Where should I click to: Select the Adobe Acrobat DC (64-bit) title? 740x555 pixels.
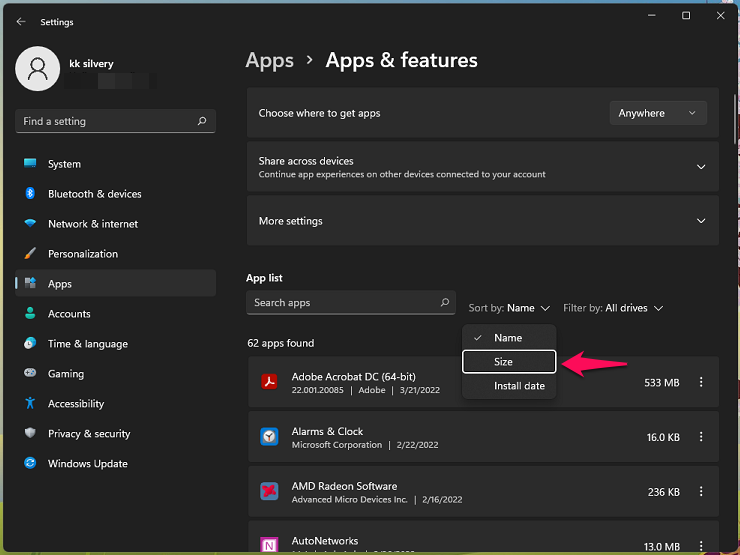353,377
